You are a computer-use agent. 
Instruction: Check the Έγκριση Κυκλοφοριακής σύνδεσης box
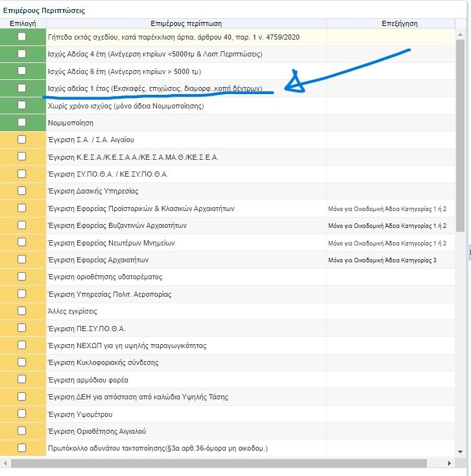(x=22, y=362)
